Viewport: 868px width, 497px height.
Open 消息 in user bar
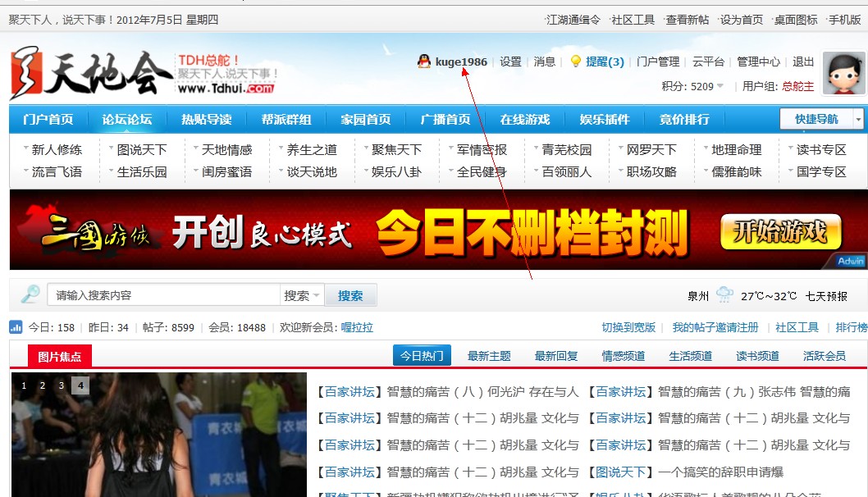coord(544,62)
